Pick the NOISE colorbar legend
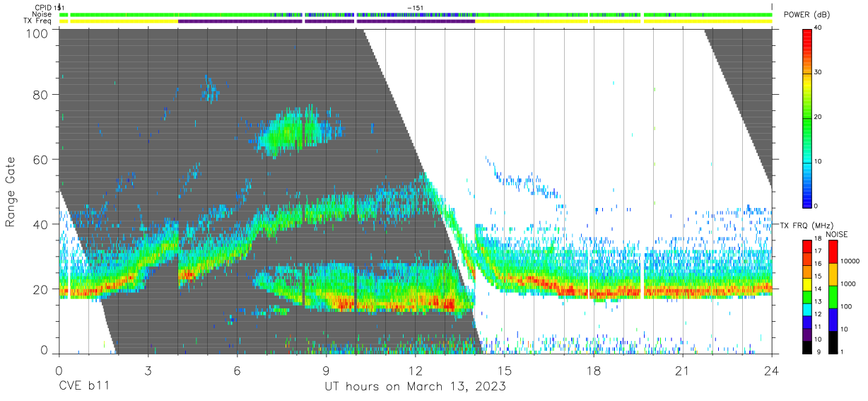The height and width of the screenshot is (401, 868). tap(832, 296)
